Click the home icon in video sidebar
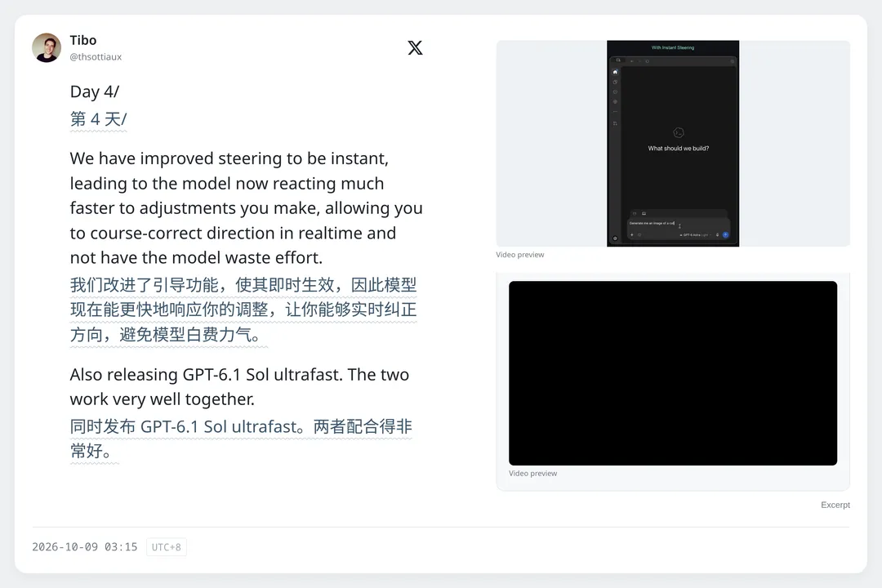The image size is (882, 588). [615, 72]
